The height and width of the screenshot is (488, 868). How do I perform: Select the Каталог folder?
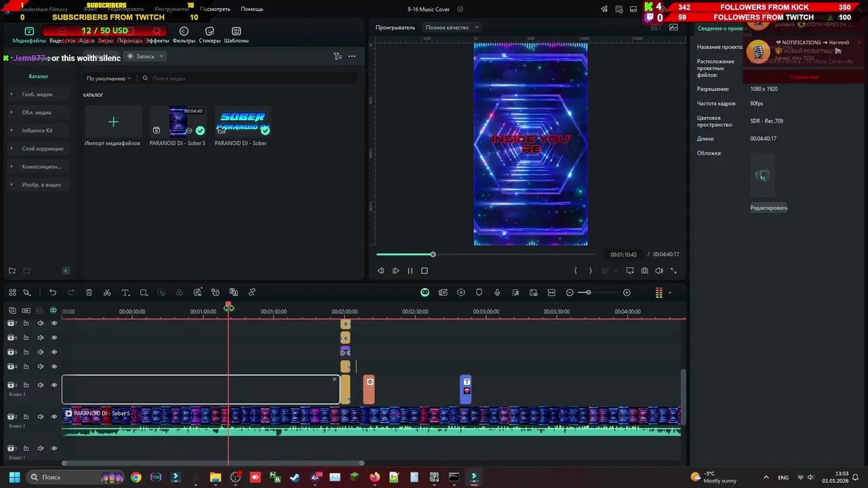[x=39, y=77]
